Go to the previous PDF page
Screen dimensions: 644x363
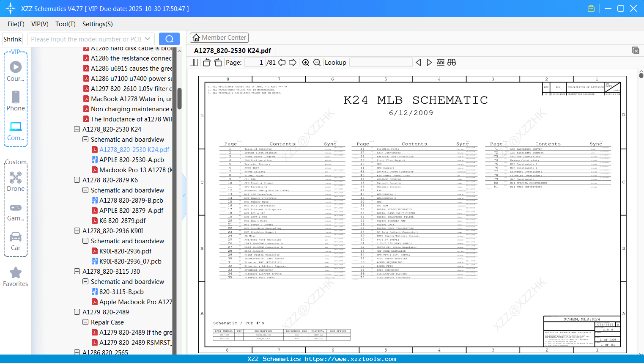point(282,63)
